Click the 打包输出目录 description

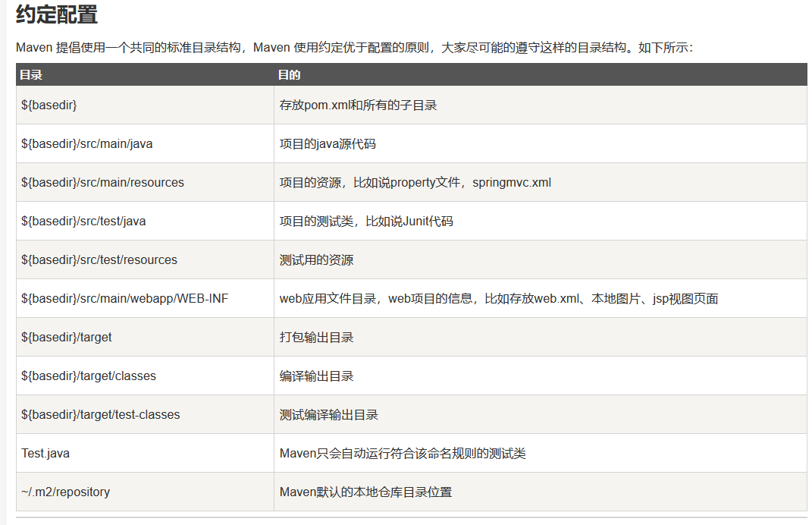click(x=316, y=338)
